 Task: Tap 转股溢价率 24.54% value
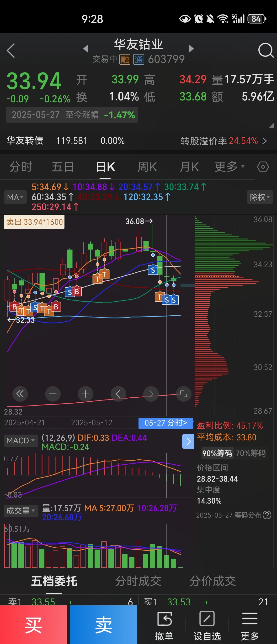click(x=243, y=141)
